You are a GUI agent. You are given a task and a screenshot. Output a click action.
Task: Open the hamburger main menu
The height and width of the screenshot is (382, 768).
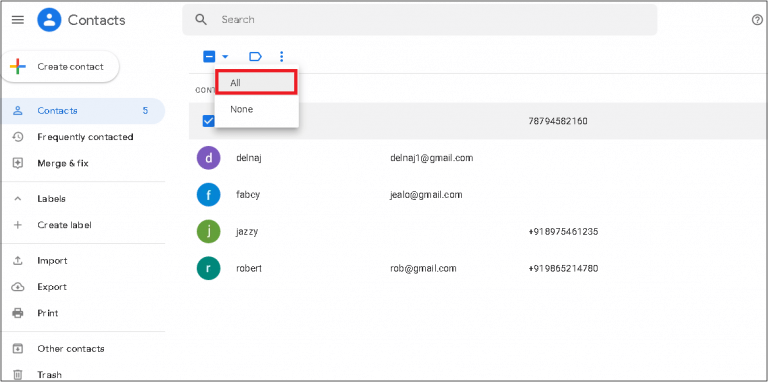pos(18,20)
